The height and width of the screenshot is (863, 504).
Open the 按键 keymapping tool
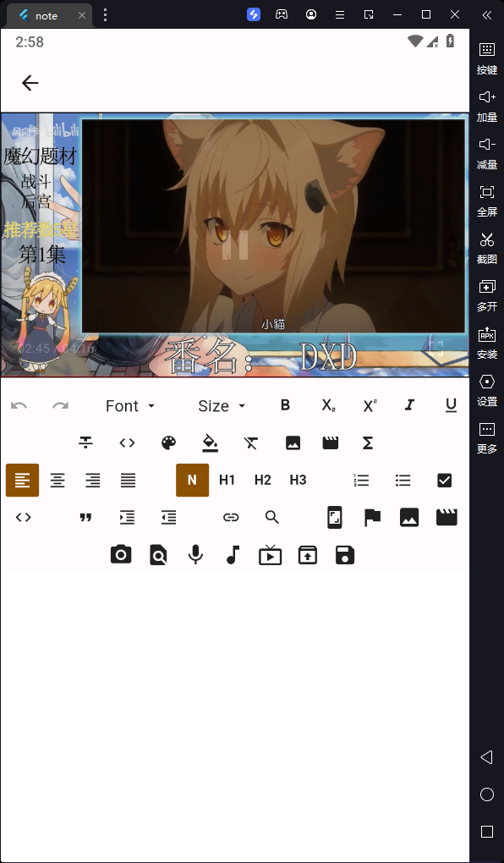[487, 58]
